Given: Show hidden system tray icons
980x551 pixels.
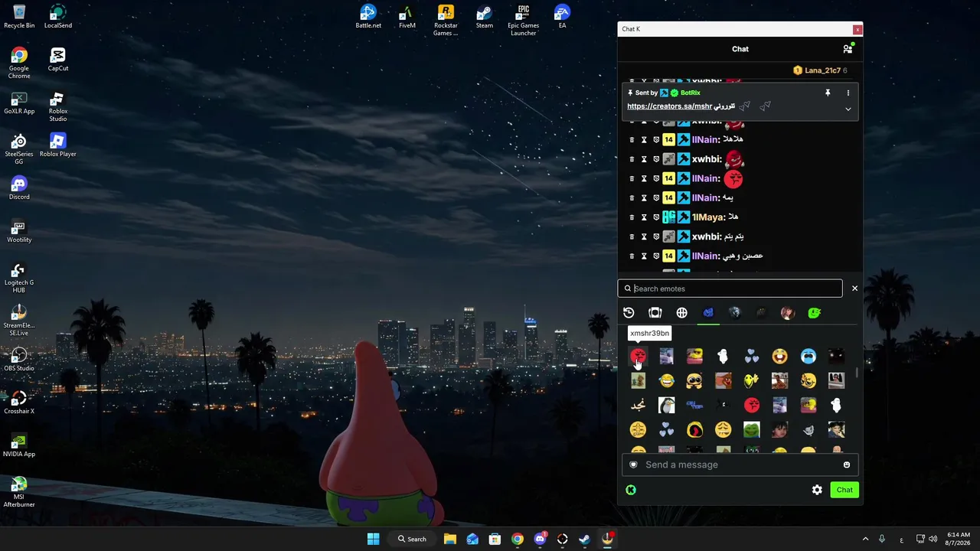Looking at the screenshot, I should (865, 539).
